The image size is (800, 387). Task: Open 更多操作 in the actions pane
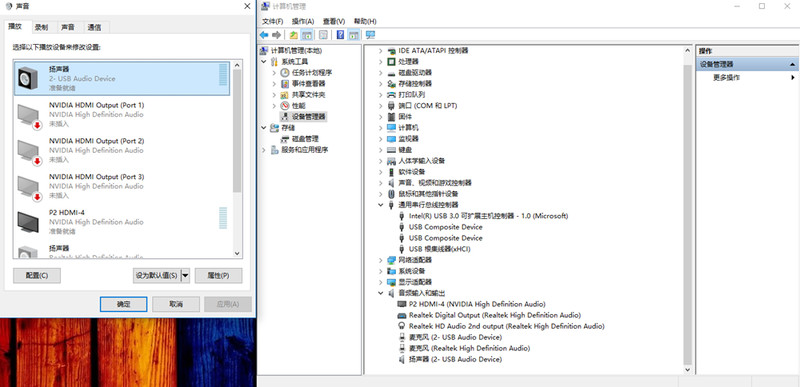(727, 78)
